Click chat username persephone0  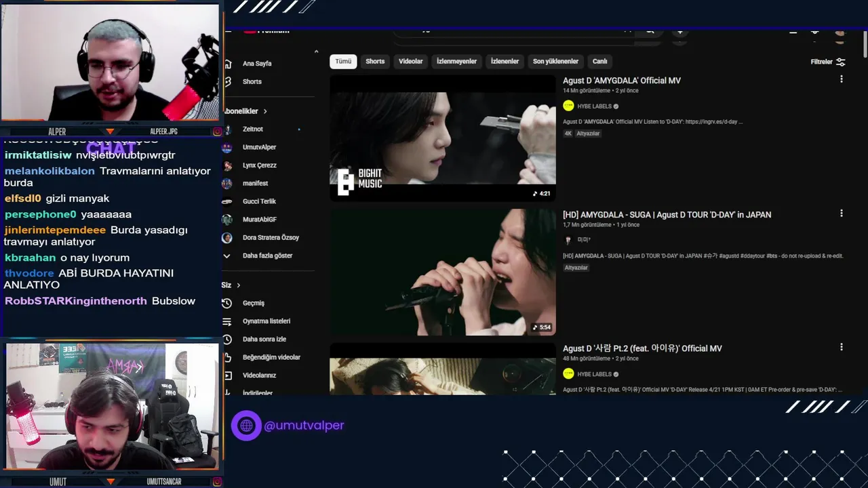(x=40, y=214)
